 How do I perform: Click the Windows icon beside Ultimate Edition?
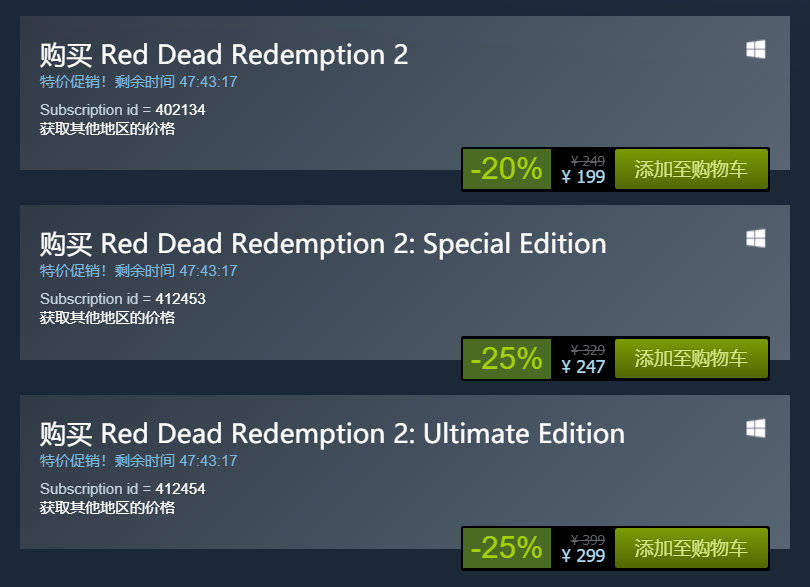pyautogui.click(x=756, y=428)
